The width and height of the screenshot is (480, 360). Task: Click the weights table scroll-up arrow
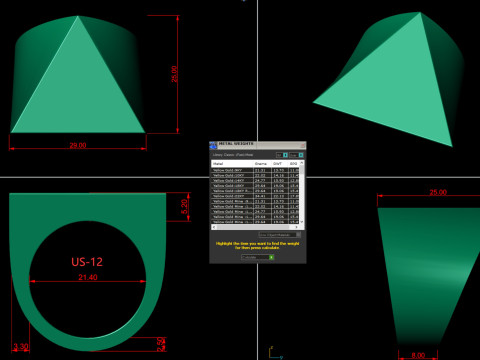(x=302, y=163)
